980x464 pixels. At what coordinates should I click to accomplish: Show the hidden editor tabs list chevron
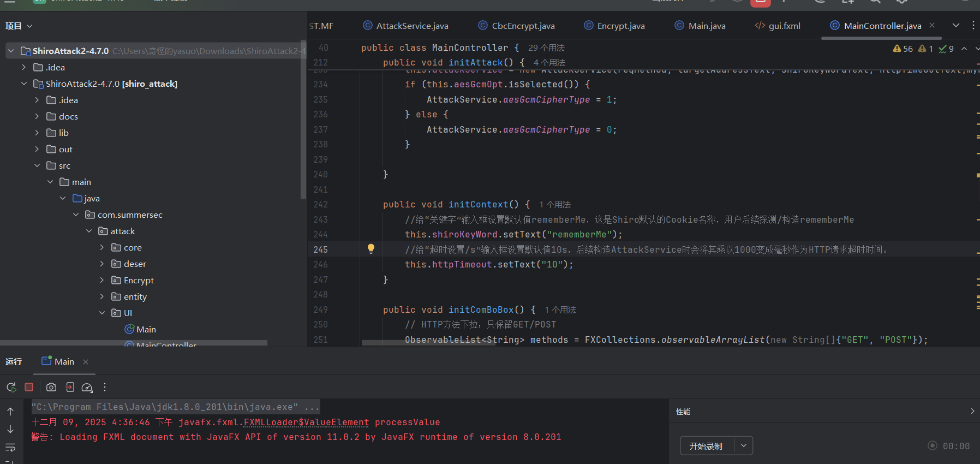click(955, 25)
